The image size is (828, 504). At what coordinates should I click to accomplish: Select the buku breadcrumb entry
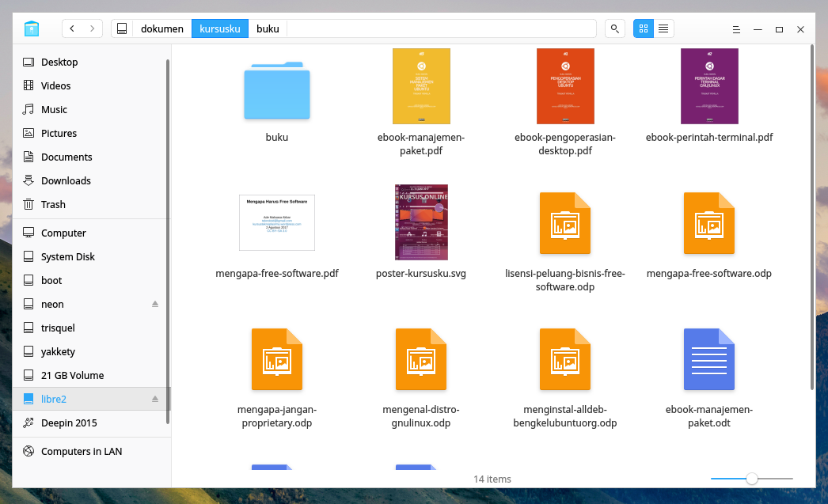(x=268, y=28)
